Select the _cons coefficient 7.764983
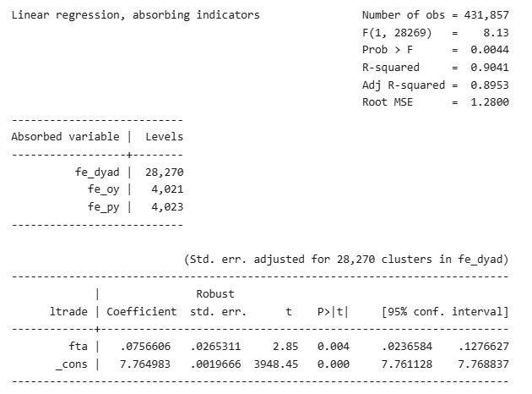 [145, 364]
